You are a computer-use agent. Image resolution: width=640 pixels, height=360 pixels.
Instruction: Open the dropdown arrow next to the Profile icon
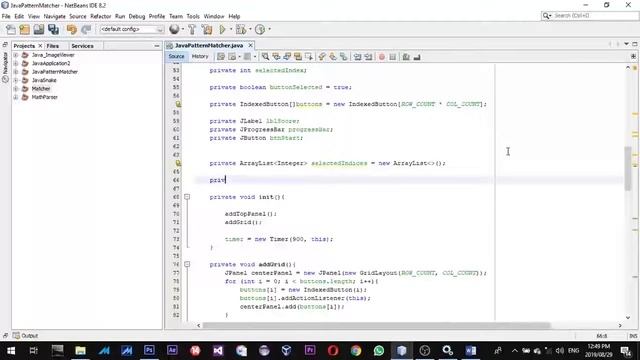tap(269, 29)
